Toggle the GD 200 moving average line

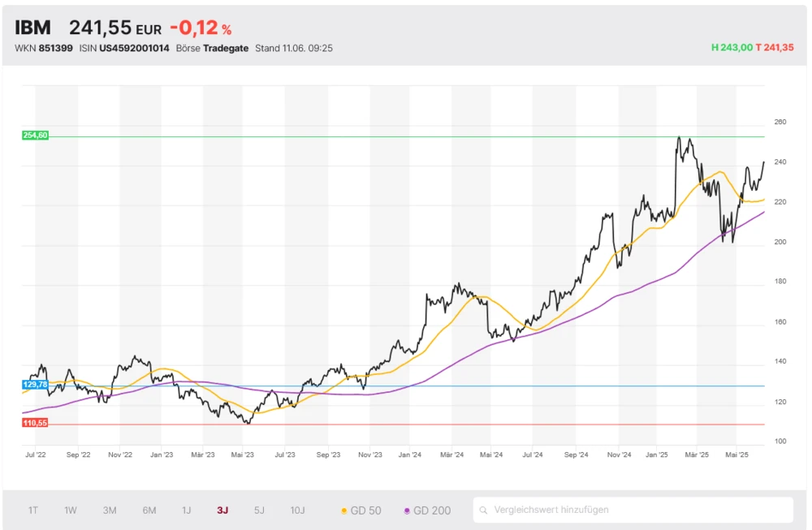pyautogui.click(x=426, y=511)
